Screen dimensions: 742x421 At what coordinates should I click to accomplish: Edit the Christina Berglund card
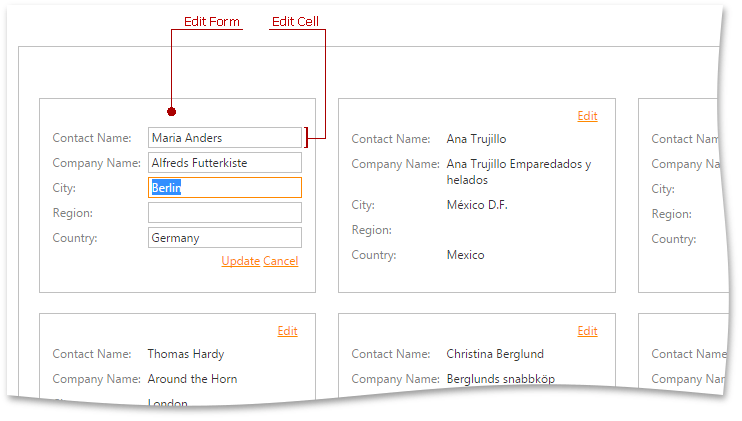587,331
